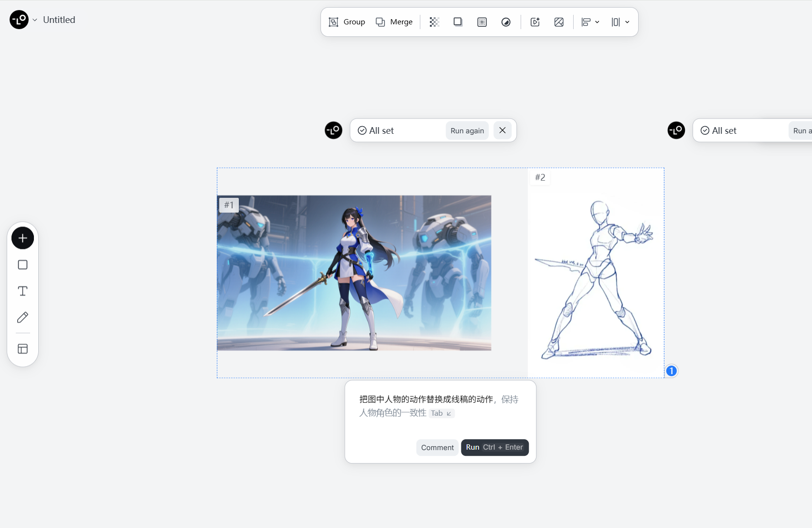This screenshot has width=812, height=528.
Task: Select the rectangle frame tool
Action: coord(22,265)
